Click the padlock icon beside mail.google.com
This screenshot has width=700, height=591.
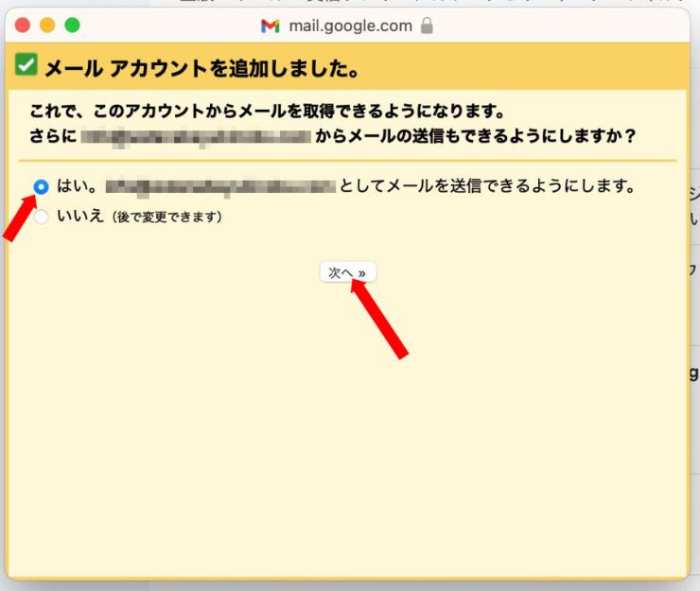pyautogui.click(x=427, y=26)
